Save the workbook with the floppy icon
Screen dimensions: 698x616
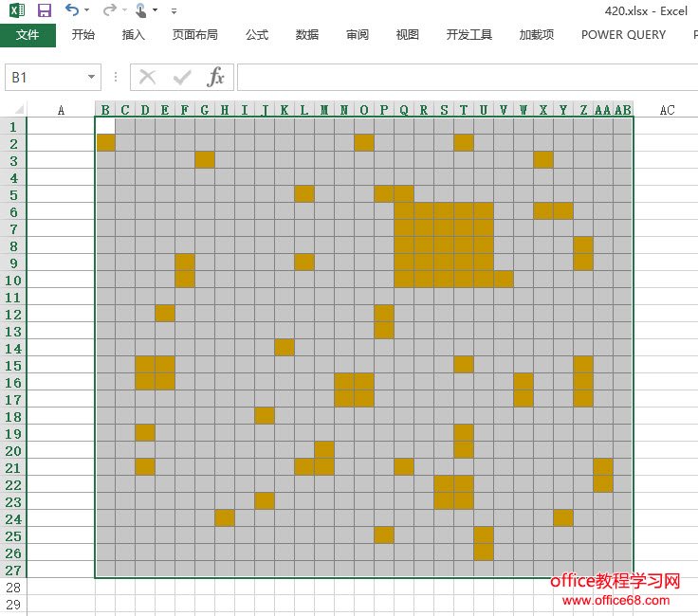pyautogui.click(x=44, y=9)
